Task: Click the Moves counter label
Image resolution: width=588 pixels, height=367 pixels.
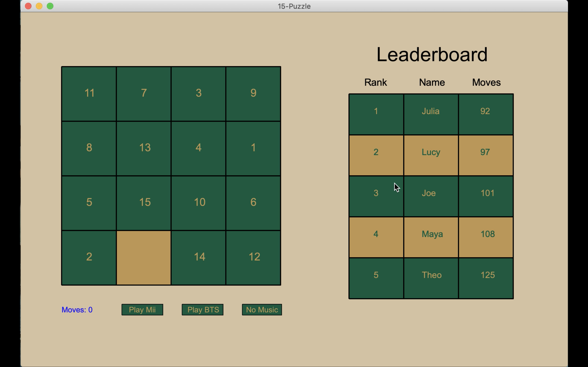Action: (x=77, y=310)
